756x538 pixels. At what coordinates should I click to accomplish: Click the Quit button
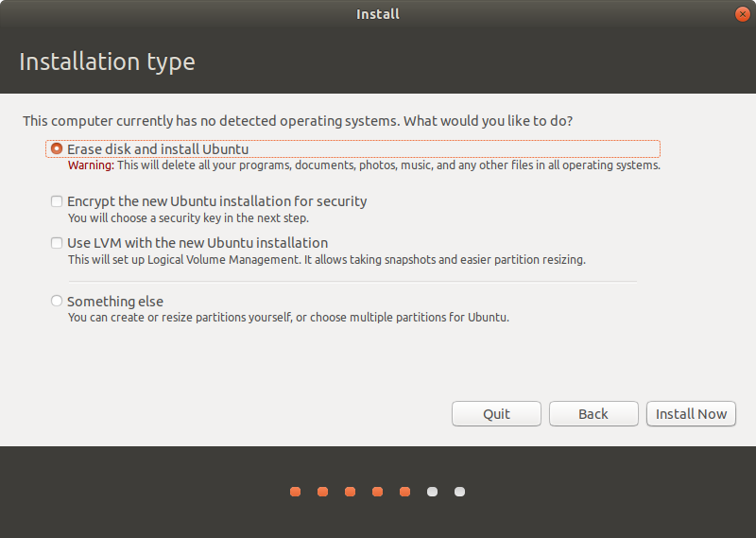[496, 414]
